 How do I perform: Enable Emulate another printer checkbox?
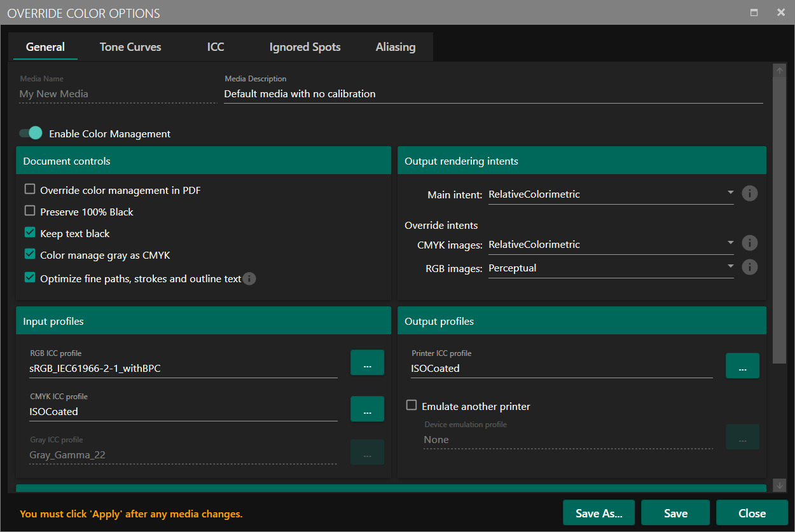click(411, 406)
